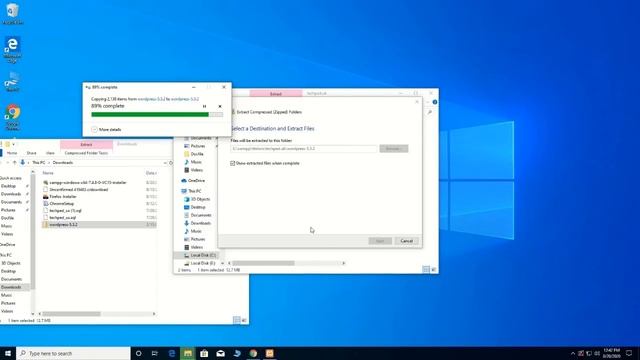Open Microsoft Store from the taskbar
Viewport: 640px width, 360px height.
[204, 353]
